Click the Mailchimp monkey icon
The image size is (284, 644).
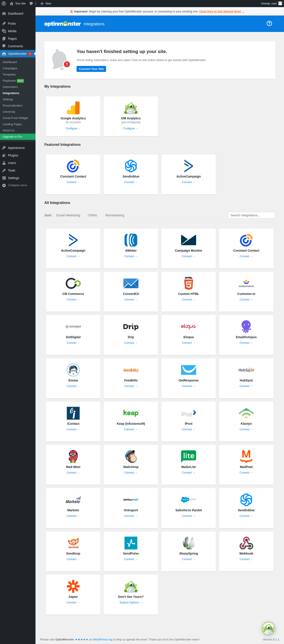pyautogui.click(x=131, y=456)
